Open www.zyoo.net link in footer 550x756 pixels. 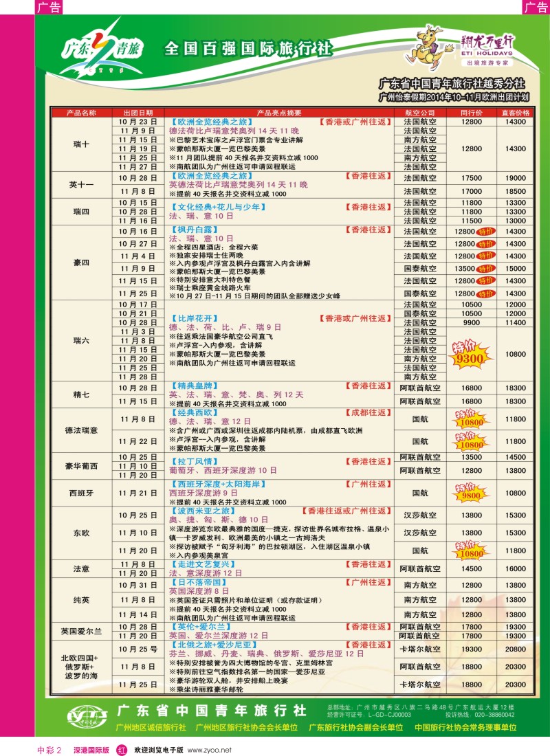tap(210, 751)
